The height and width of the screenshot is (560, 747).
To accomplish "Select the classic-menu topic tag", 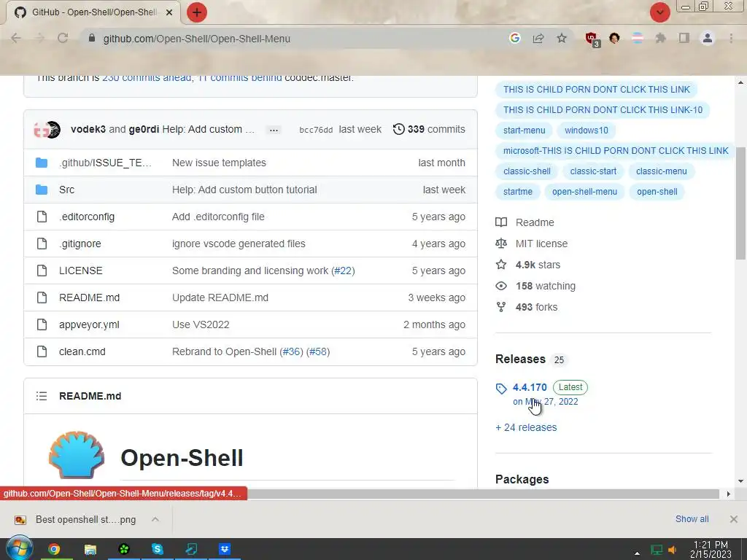I will pos(661,171).
